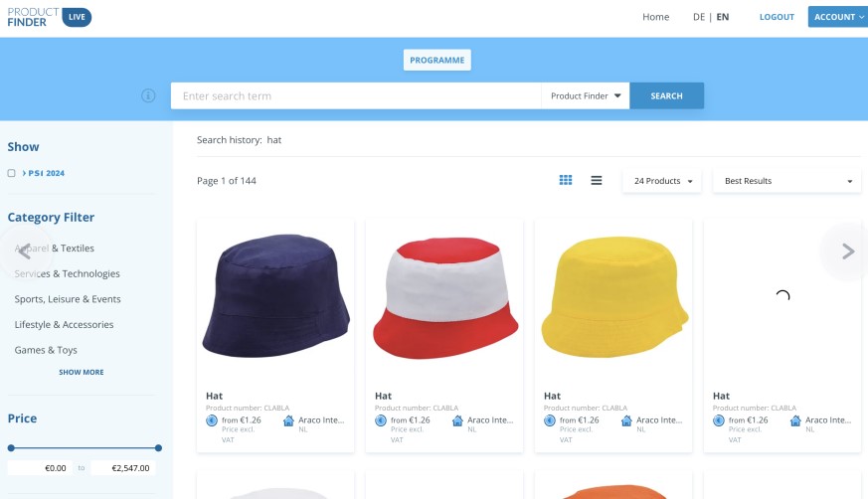
Task: Click euro price icon on red-white hat card
Action: point(380,420)
